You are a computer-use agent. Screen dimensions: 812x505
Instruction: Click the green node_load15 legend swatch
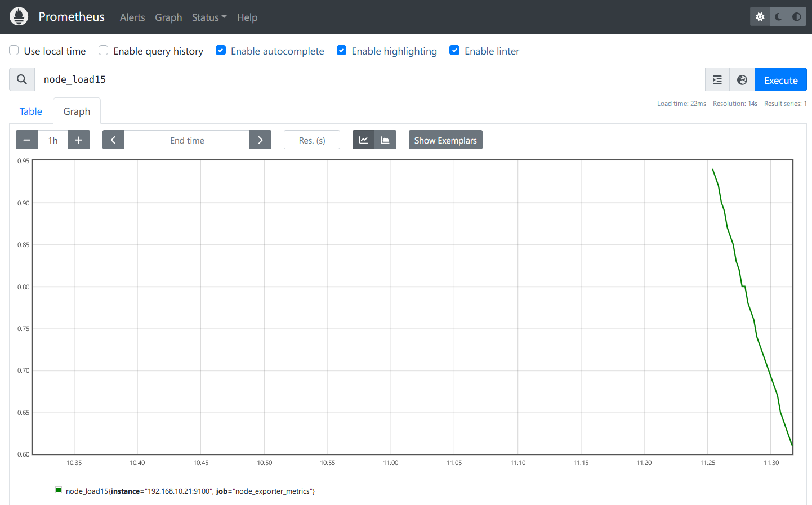pyautogui.click(x=59, y=490)
